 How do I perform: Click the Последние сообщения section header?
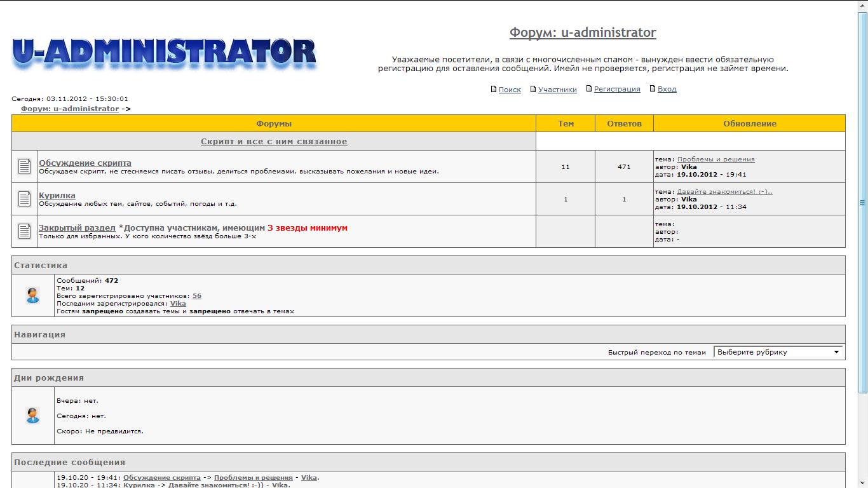[x=428, y=462]
